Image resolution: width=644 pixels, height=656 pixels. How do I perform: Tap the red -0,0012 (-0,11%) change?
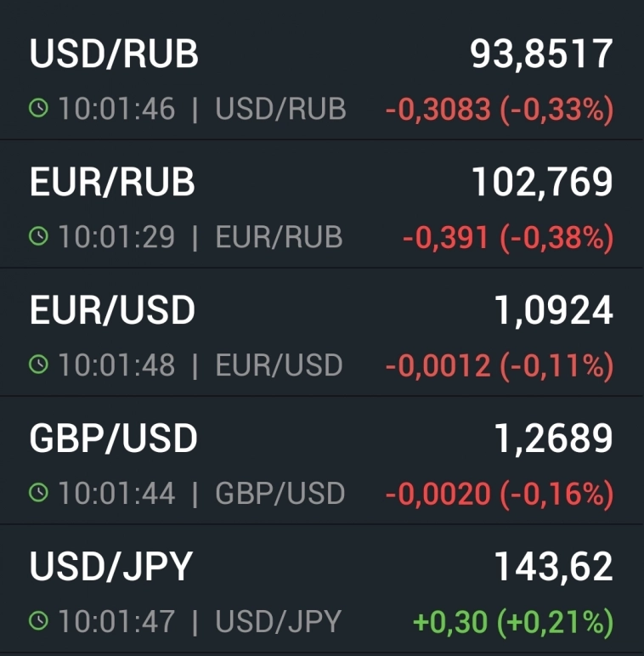499,366
